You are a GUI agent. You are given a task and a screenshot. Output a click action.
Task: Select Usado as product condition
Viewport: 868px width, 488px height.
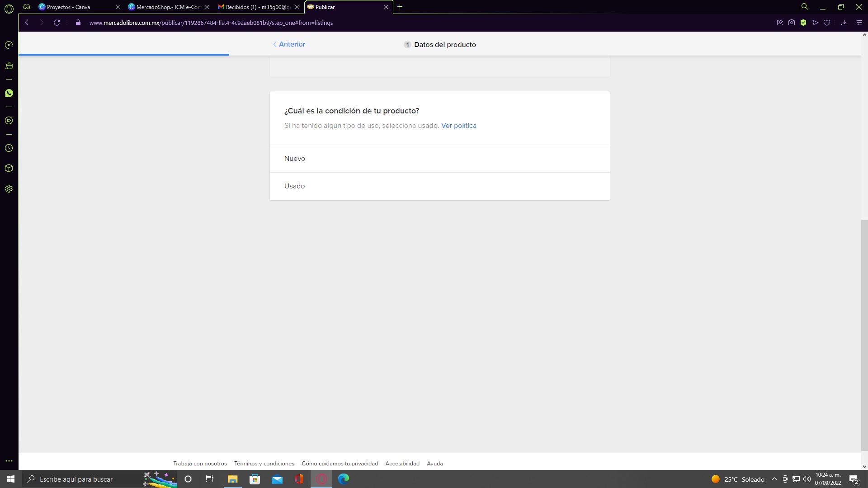pos(439,186)
